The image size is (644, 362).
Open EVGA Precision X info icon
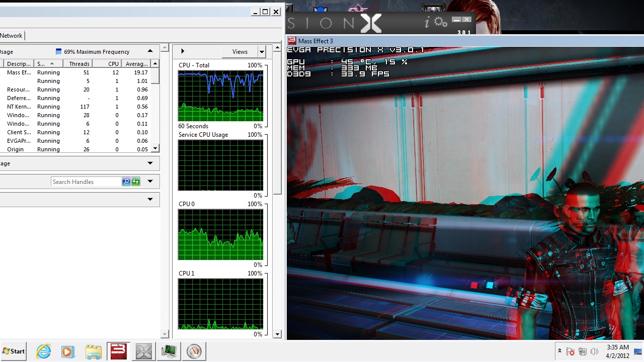click(x=427, y=22)
